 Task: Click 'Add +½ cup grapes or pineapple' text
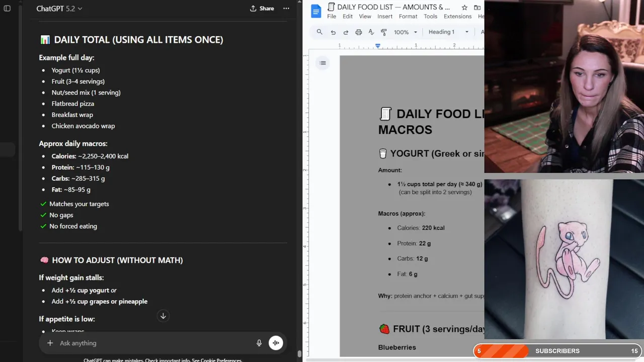[100, 302]
